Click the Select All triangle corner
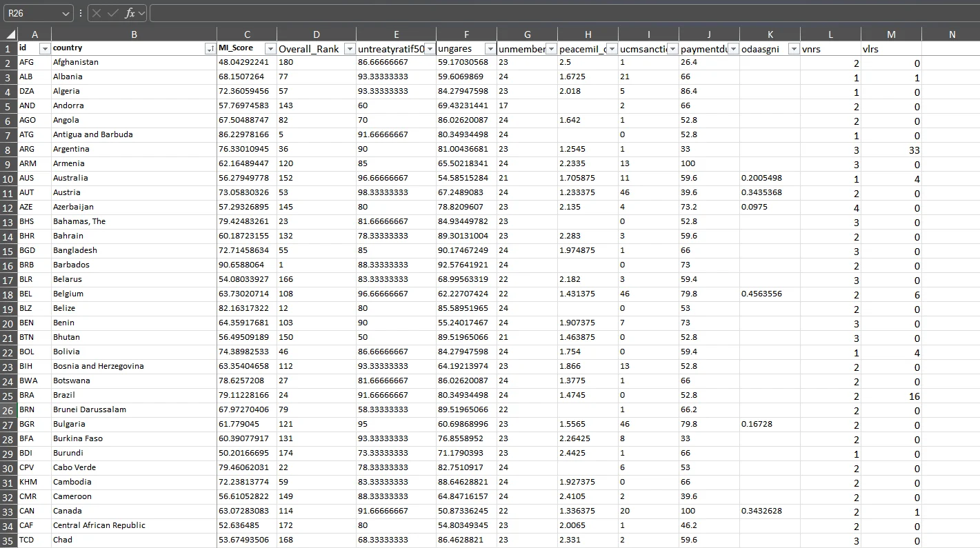 click(9, 34)
